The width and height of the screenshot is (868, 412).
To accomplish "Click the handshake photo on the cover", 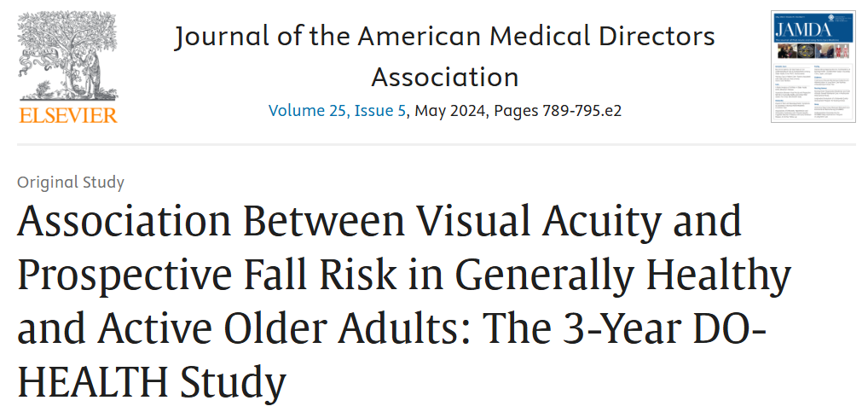I will coord(825,51).
